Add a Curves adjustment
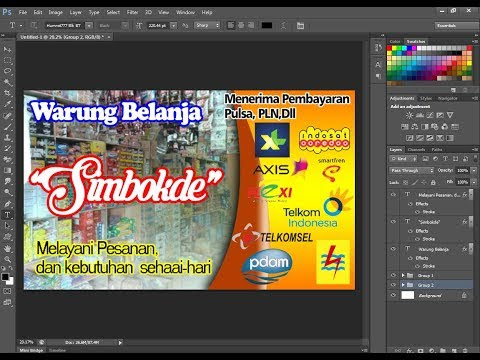Image resolution: width=480 pixels, height=360 pixels. [430, 115]
